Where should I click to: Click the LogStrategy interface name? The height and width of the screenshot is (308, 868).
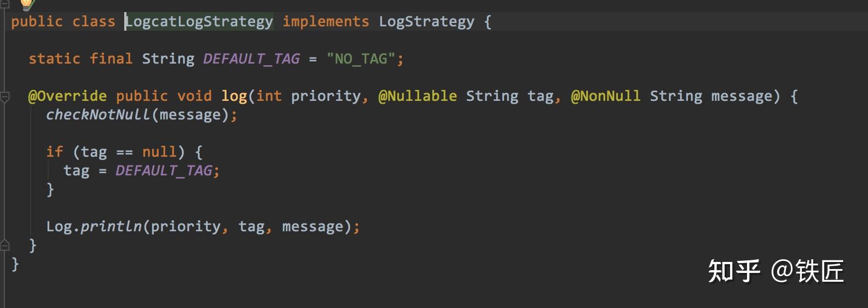[426, 22]
